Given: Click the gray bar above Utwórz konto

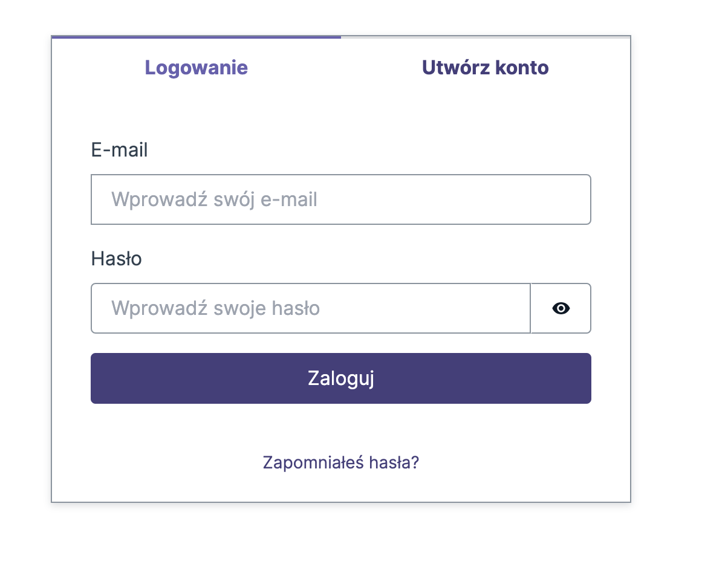Looking at the screenshot, I should click(x=486, y=37).
